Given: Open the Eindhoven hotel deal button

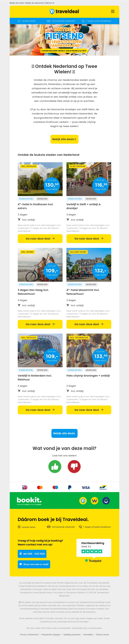Looking at the screenshot, I should 40,239.
